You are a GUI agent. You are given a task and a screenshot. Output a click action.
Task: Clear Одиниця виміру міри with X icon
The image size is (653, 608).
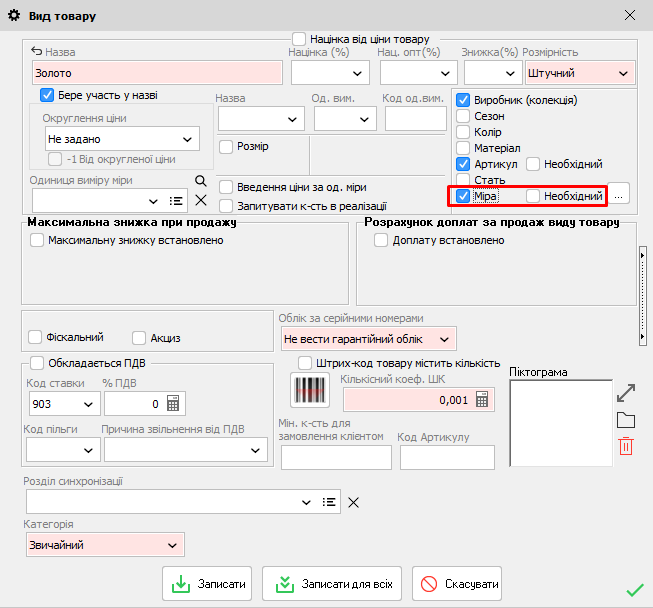pos(200,201)
